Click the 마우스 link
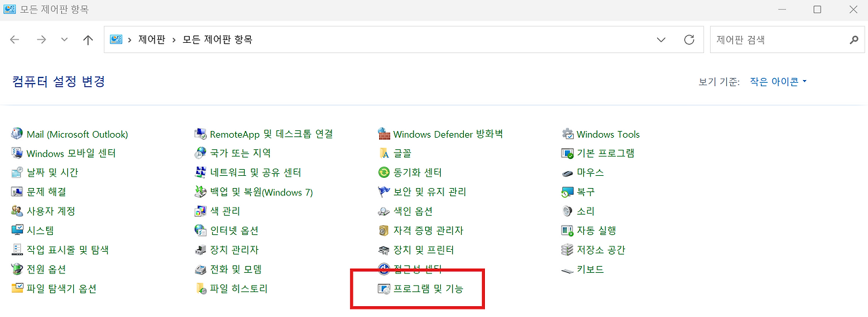Viewport: 868px width, 317px height. pos(590,172)
